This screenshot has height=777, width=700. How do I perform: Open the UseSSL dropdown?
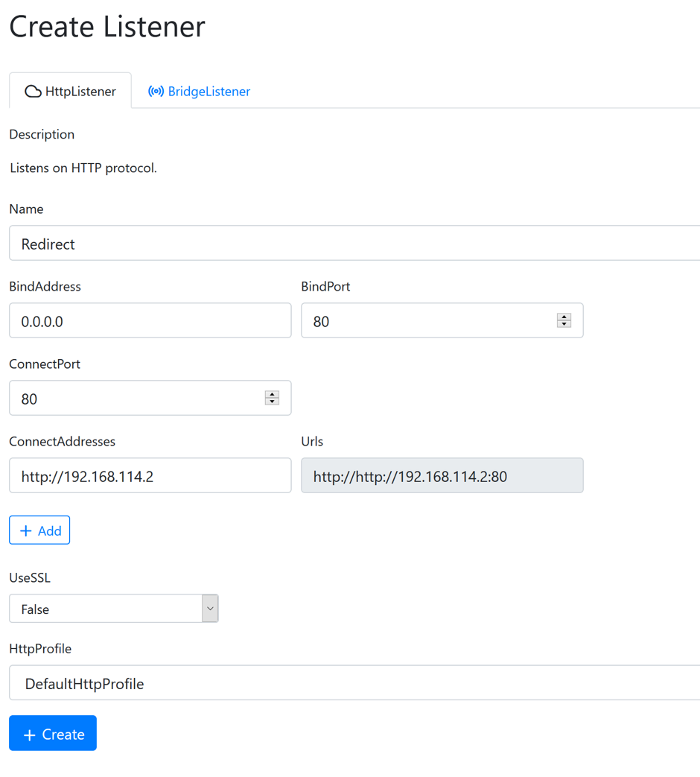pyautogui.click(x=113, y=609)
